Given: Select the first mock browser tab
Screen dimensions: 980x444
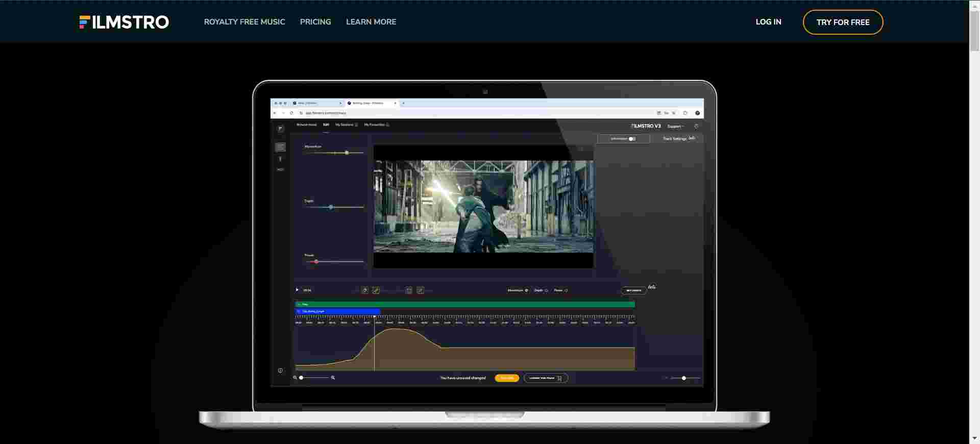Looking at the screenshot, I should point(317,103).
